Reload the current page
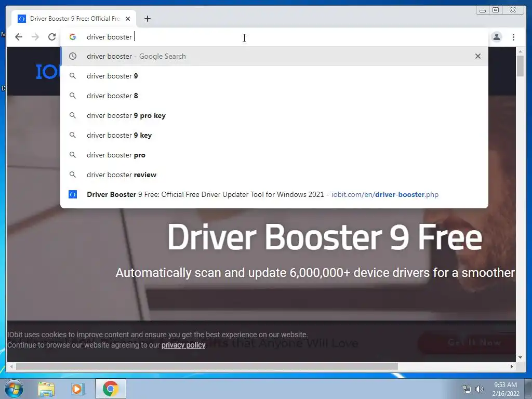 point(52,37)
